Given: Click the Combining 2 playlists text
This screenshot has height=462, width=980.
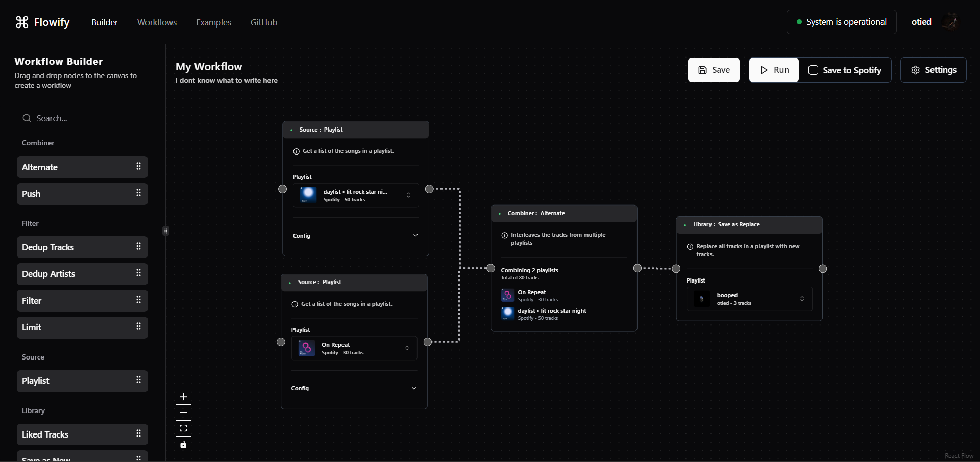Looking at the screenshot, I should 529,270.
